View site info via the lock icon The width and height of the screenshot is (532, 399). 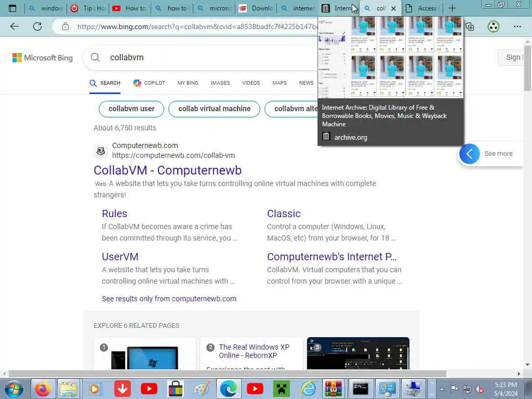coord(65,26)
